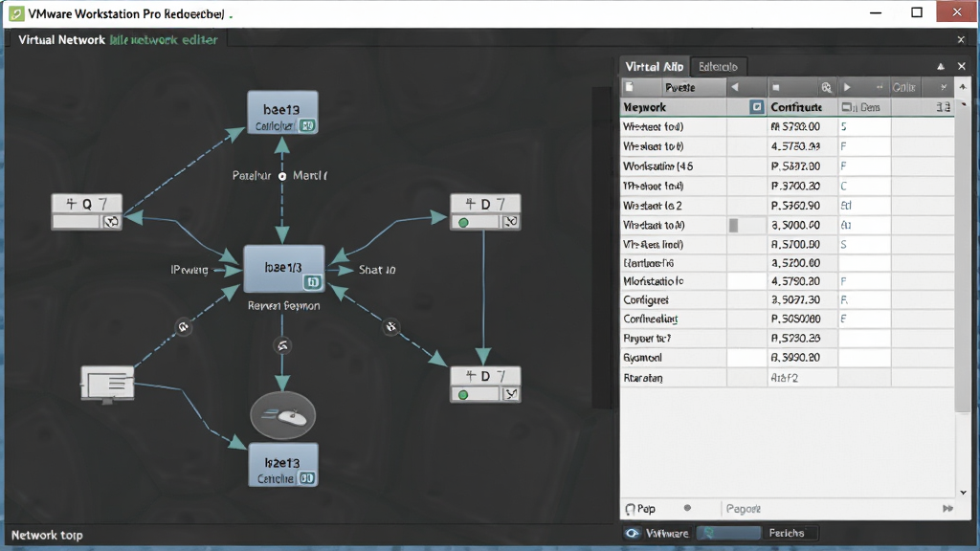The height and width of the screenshot is (551, 980).
Task: Select the 'Gyamoal' table row
Action: coord(788,358)
